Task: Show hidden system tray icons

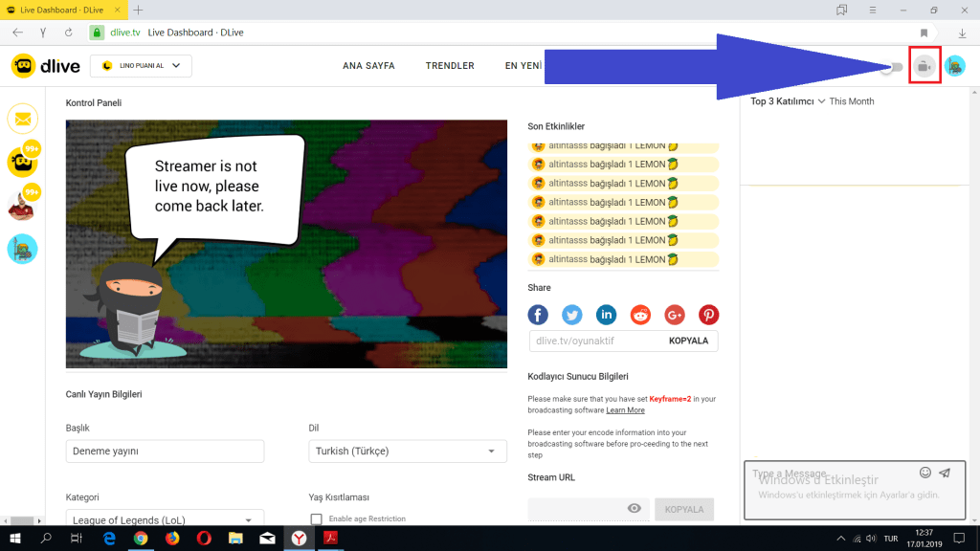Action: (x=840, y=539)
